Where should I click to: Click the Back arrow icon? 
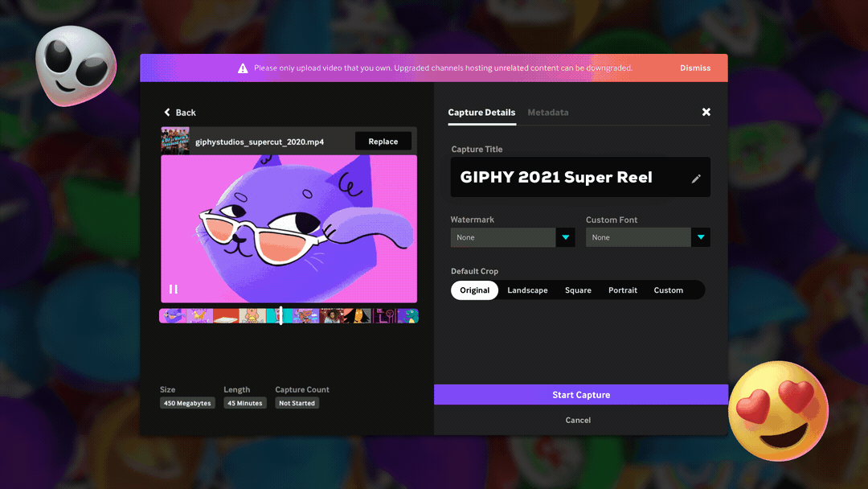click(x=166, y=113)
